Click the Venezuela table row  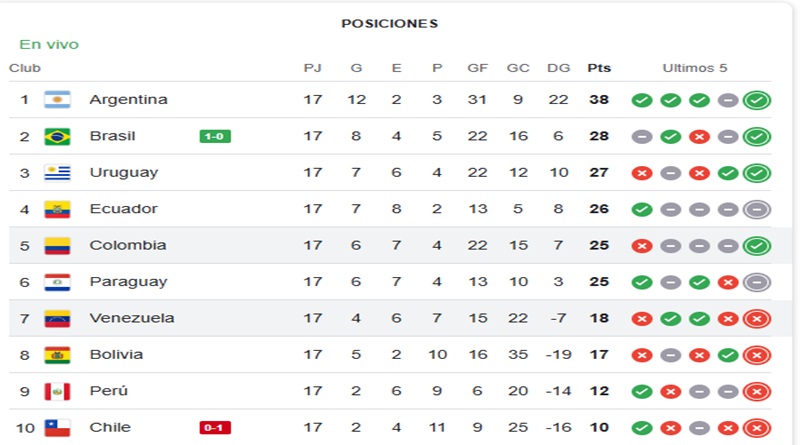click(390, 318)
